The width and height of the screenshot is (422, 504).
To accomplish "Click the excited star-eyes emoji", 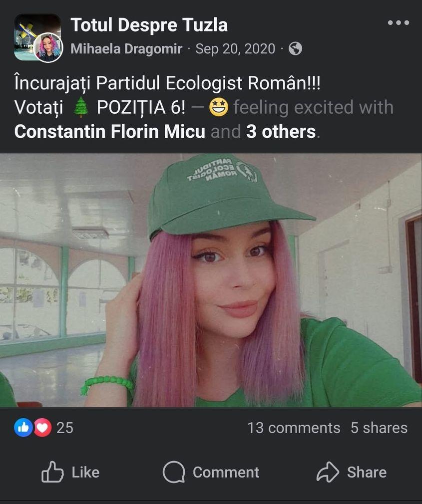I will (218, 107).
